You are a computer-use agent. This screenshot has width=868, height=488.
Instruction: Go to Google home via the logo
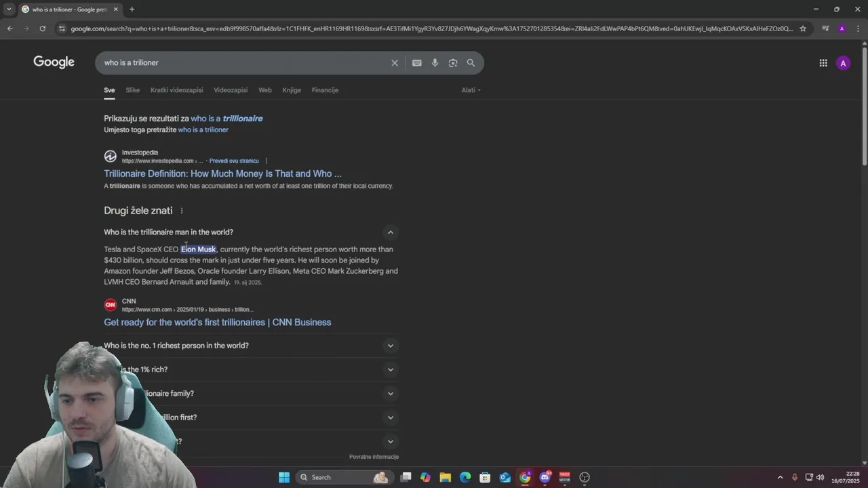pyautogui.click(x=54, y=62)
